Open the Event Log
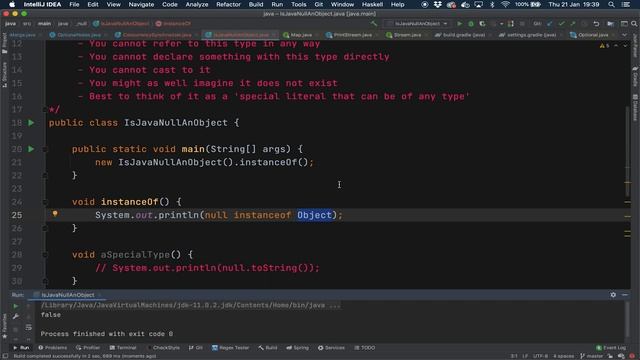 (611, 348)
